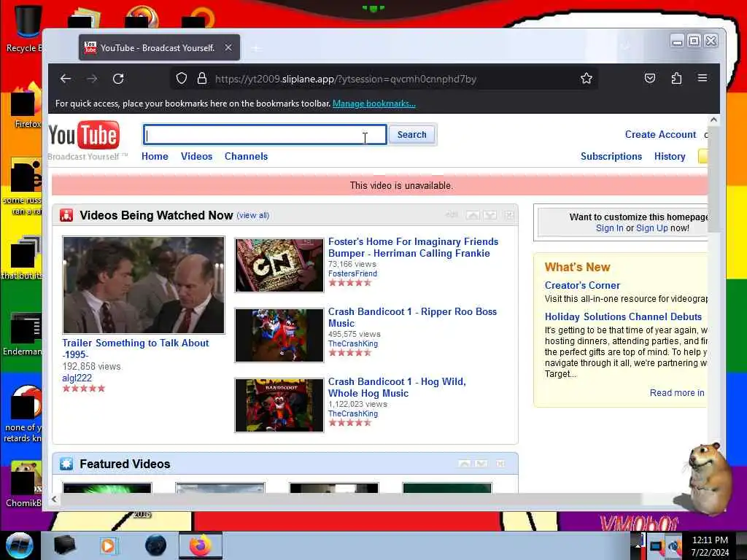747x560 pixels.
Task: Click Sign In link
Action: tap(609, 228)
